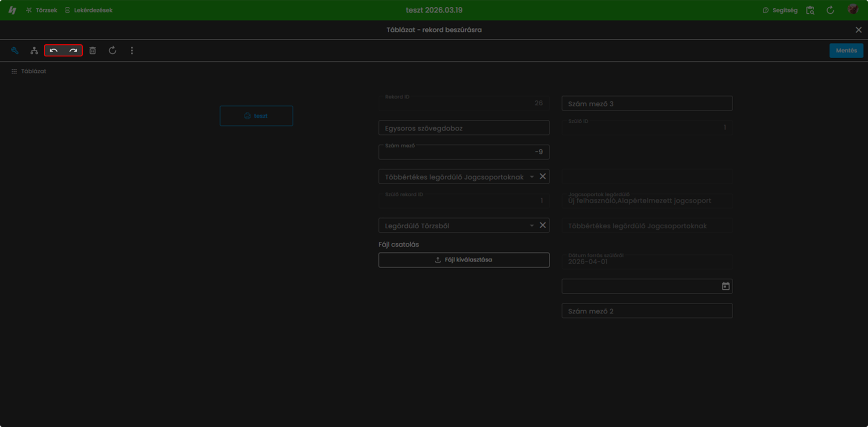Viewport: 868px width, 427px height.
Task: Click the undo arrow in the toolbar
Action: coord(54,51)
